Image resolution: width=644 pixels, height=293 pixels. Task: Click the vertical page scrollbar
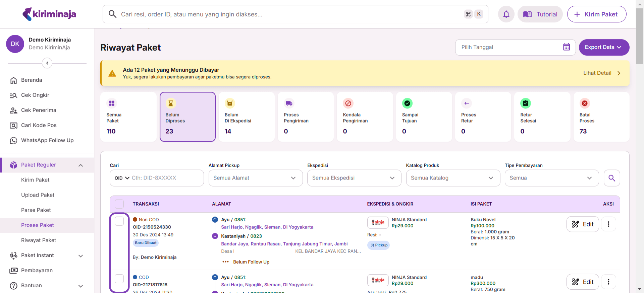point(640,37)
